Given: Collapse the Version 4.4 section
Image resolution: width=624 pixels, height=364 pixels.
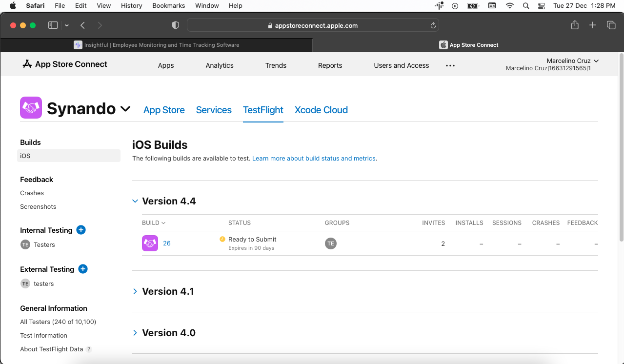Looking at the screenshot, I should tap(135, 201).
